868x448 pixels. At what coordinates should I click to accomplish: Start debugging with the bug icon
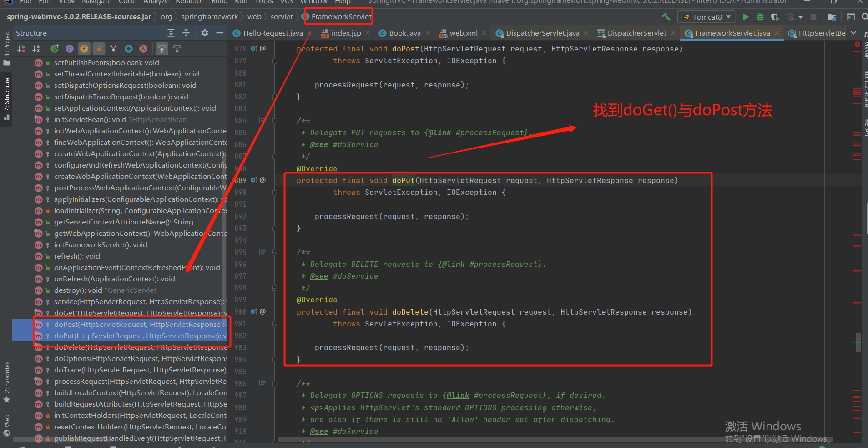pos(760,17)
